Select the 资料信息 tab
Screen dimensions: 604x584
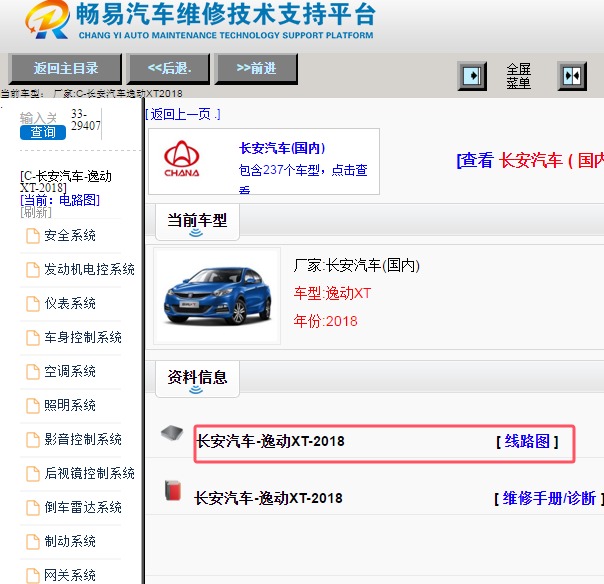pyautogui.click(x=197, y=379)
